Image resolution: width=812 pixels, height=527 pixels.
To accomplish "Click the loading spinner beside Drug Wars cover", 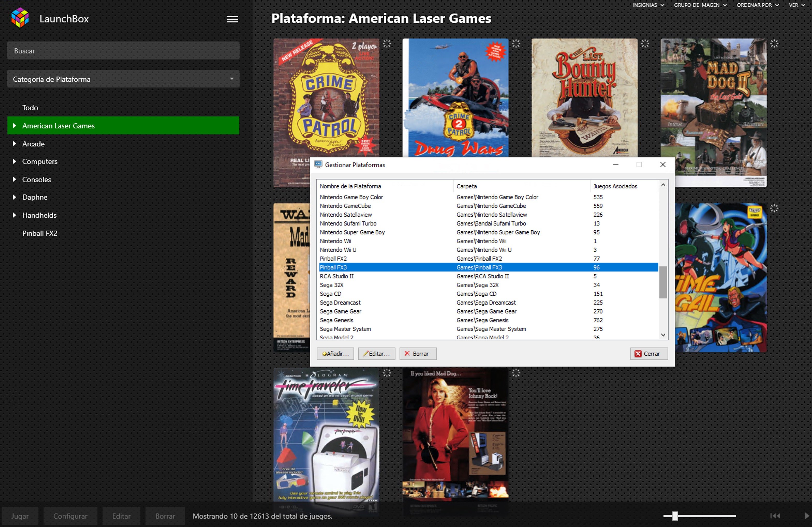I will click(515, 43).
